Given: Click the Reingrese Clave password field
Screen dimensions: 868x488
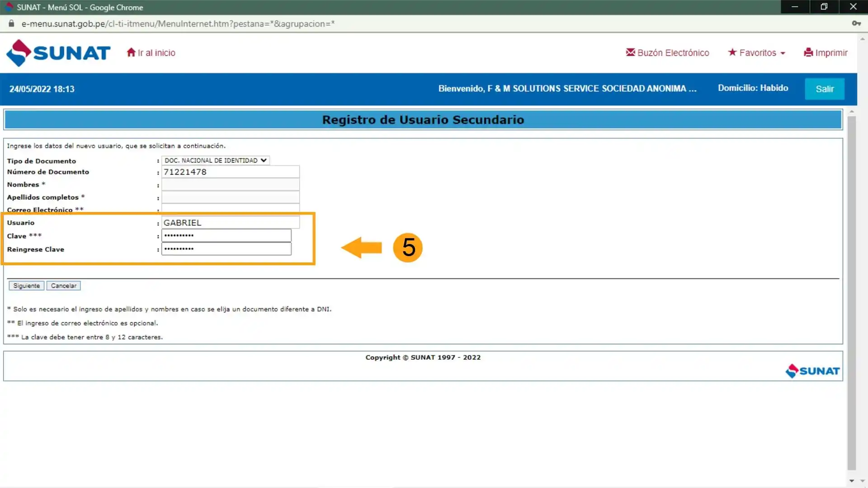Looking at the screenshot, I should point(226,249).
